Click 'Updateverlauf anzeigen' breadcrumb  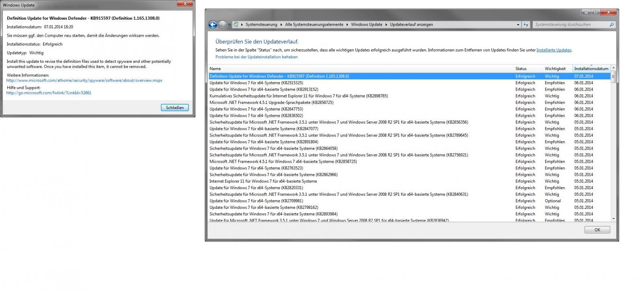[x=411, y=25]
